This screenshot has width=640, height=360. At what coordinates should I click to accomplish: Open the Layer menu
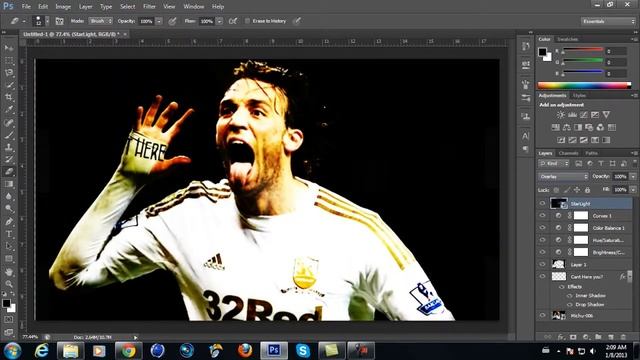click(x=85, y=7)
